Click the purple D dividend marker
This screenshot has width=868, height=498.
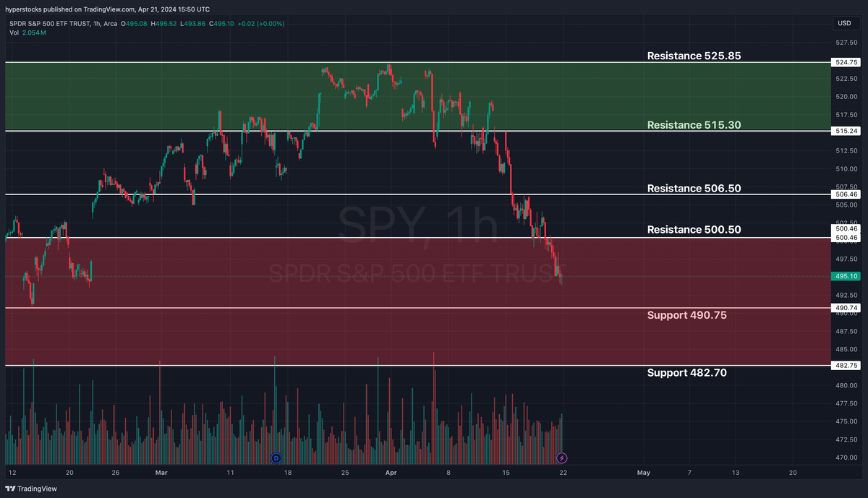point(276,458)
